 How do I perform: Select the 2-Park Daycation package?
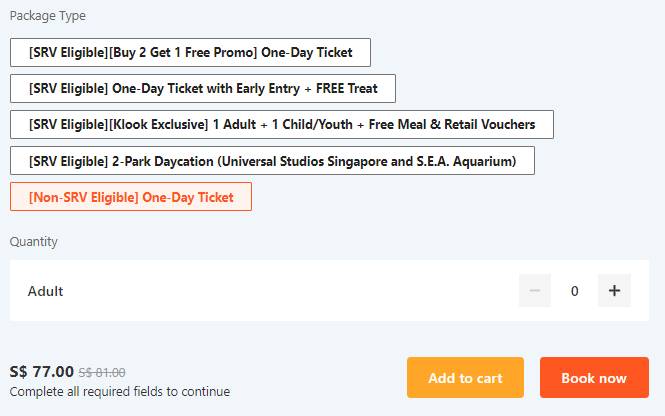coord(272,160)
